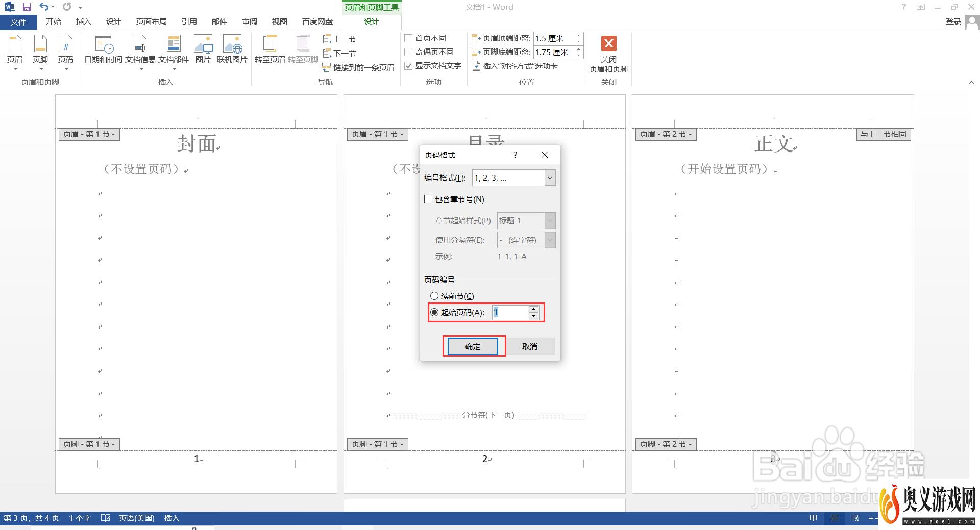Click 关闭页眉和页脚 close button
The image size is (980, 530).
click(x=608, y=54)
